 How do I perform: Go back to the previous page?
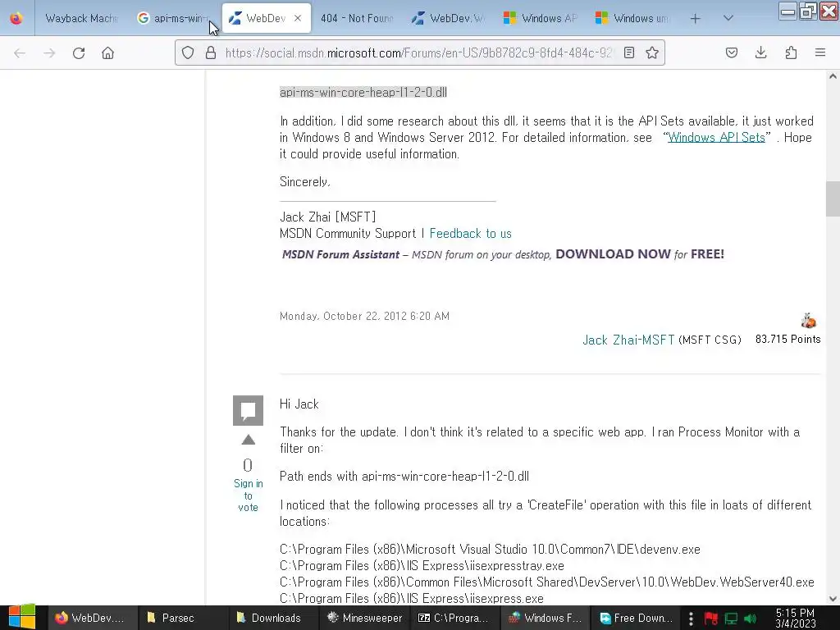[20, 53]
